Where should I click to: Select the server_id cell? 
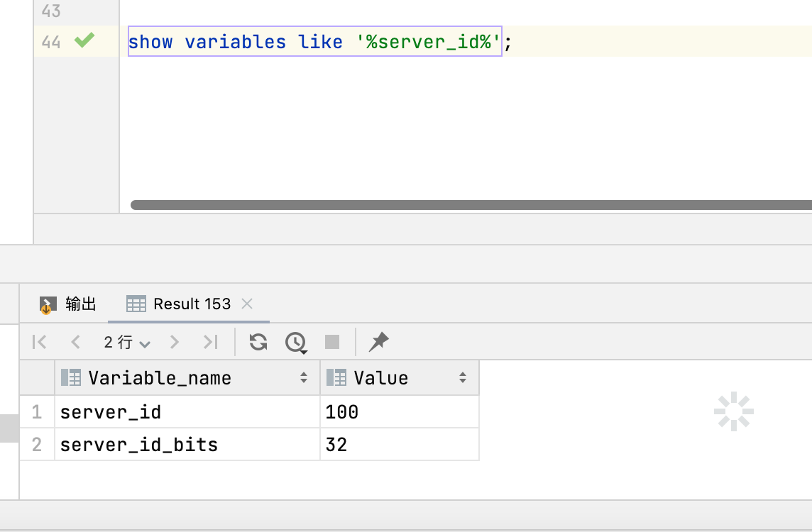pos(187,412)
